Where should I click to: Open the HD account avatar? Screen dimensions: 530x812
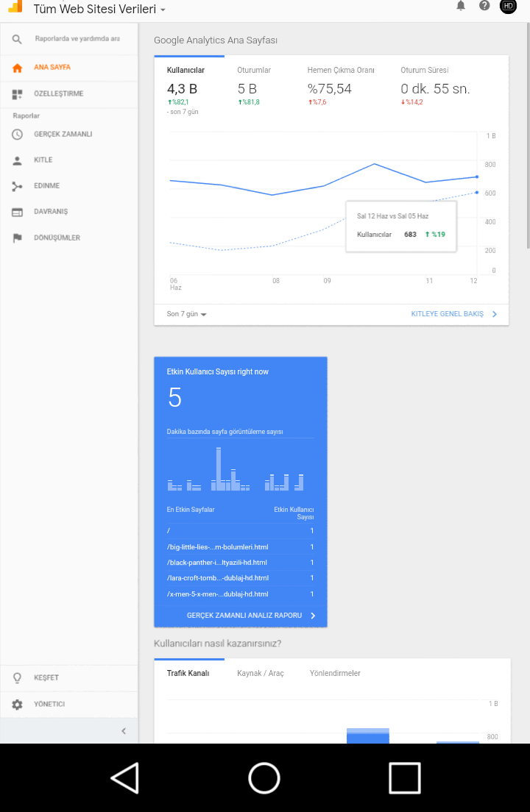[508, 6]
